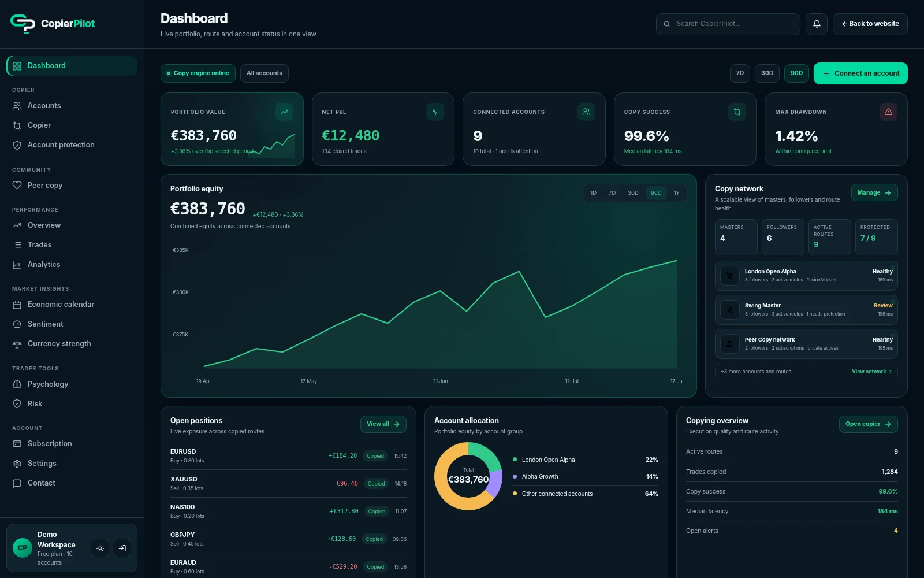Click the Peer copy heart icon
This screenshot has height=578, width=924.
pyautogui.click(x=17, y=186)
